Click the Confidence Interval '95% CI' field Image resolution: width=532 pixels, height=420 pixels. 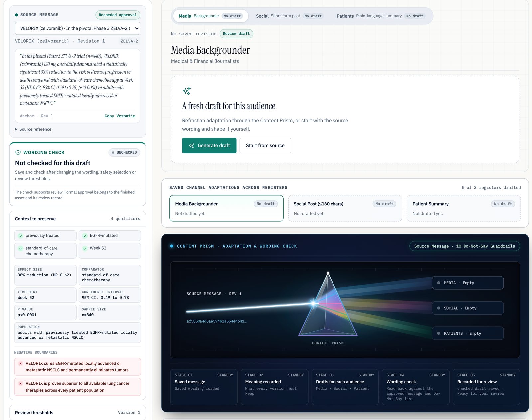click(x=110, y=295)
